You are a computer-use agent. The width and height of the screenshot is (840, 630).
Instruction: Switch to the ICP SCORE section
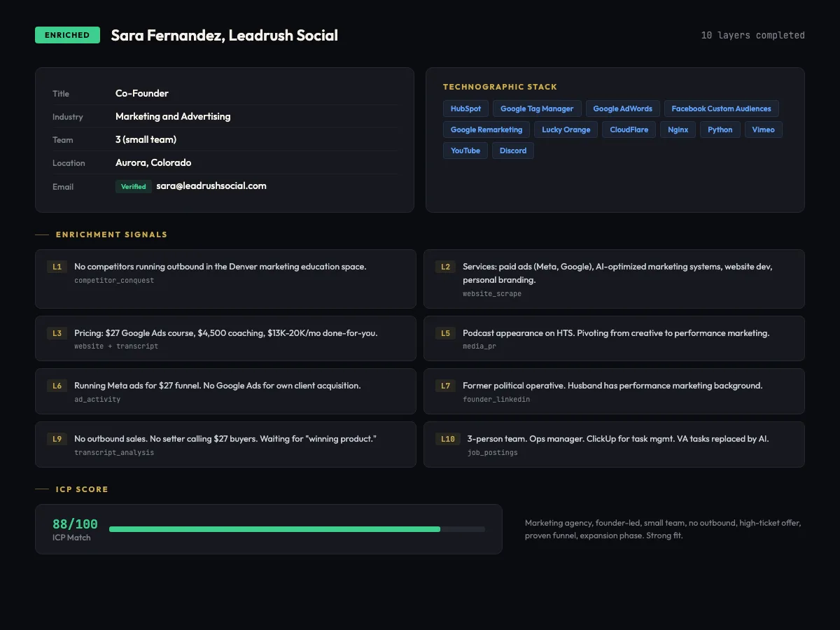(x=82, y=489)
